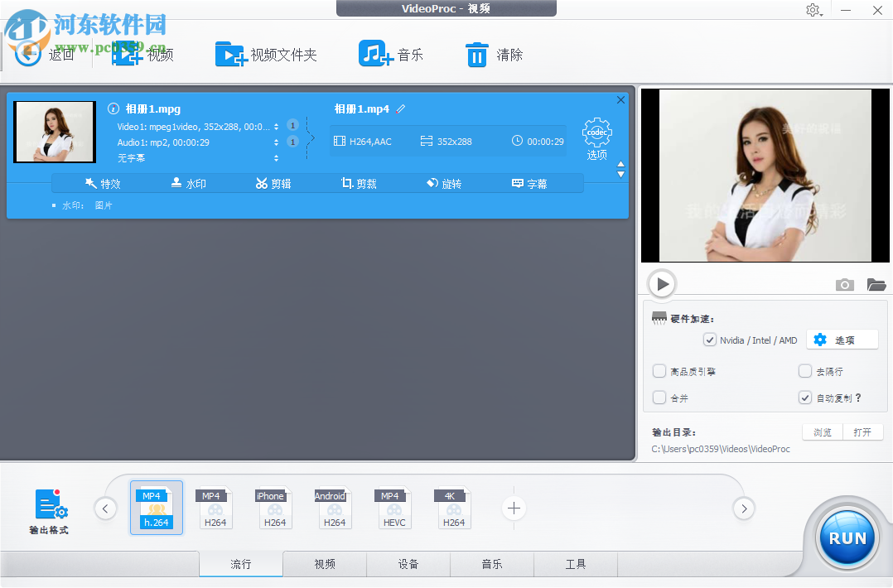
Task: Switch to the 设备 tab
Action: pyautogui.click(x=408, y=564)
